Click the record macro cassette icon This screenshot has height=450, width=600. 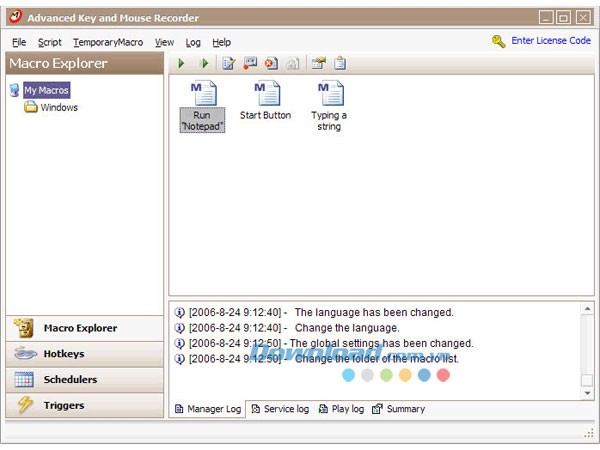click(x=250, y=63)
